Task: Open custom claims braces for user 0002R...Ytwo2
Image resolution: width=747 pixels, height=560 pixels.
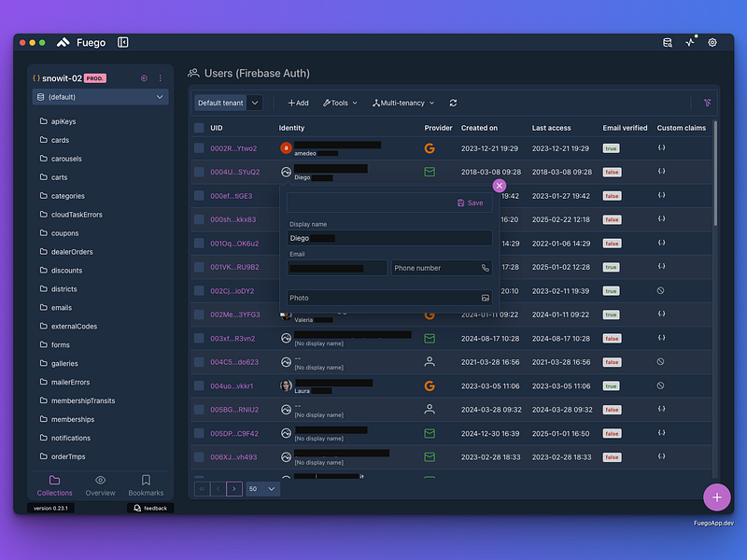Action: [x=661, y=147]
